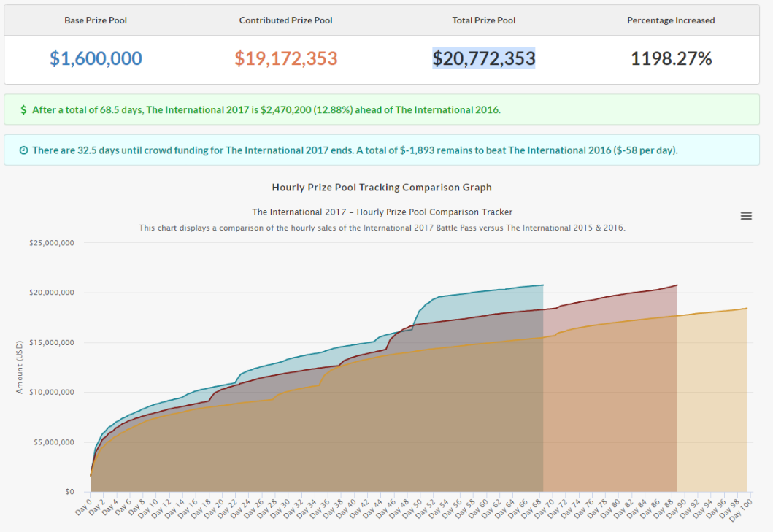
Task: Click the Amount (USD) axis title
Action: click(20, 367)
